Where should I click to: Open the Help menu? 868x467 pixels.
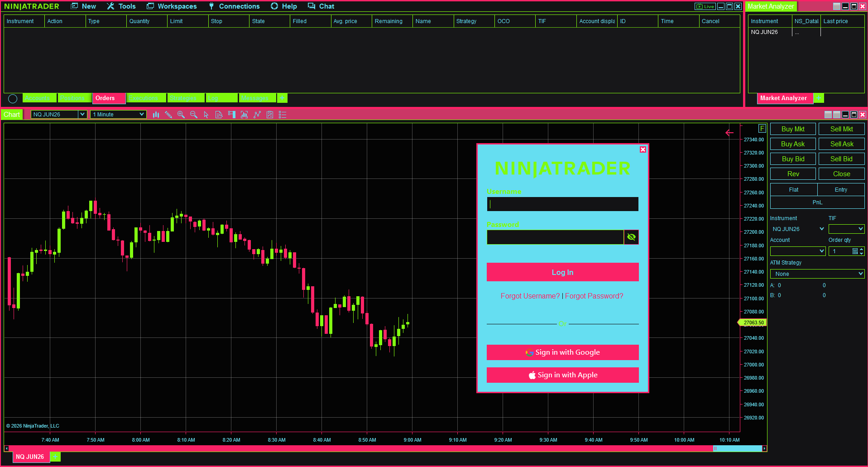(x=284, y=6)
